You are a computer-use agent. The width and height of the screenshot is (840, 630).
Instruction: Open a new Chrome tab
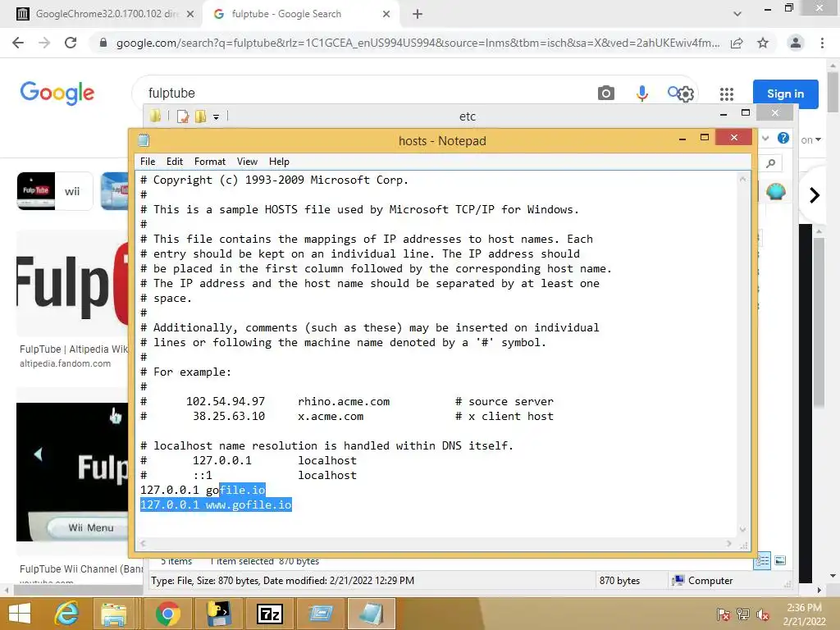coord(418,14)
